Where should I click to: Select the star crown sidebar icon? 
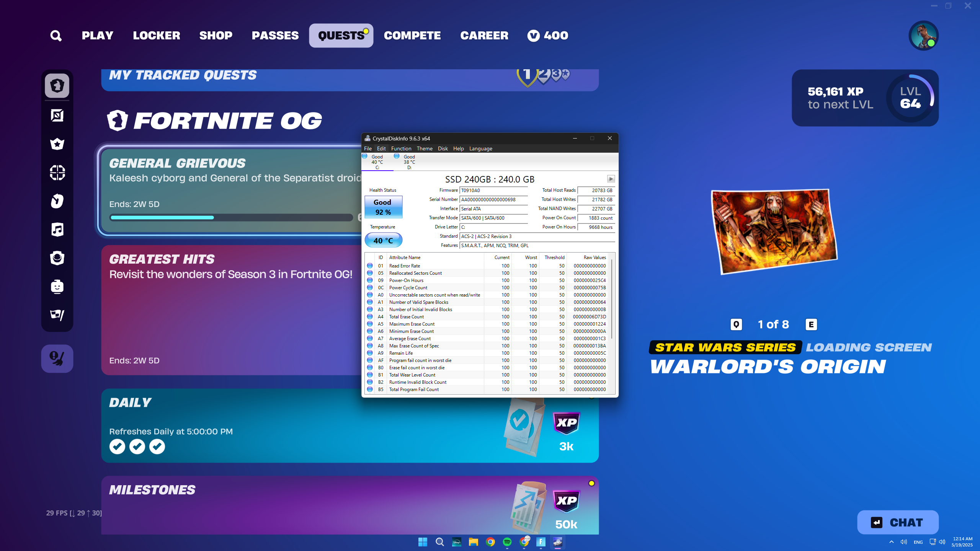tap(57, 144)
